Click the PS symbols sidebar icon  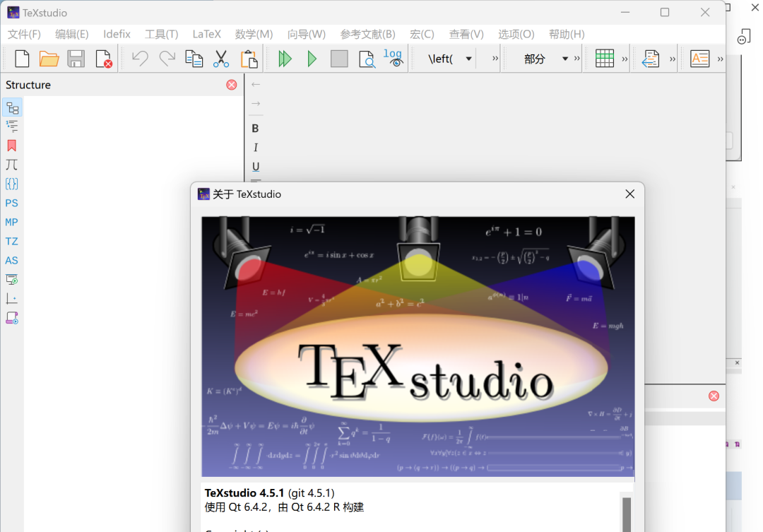(x=12, y=203)
